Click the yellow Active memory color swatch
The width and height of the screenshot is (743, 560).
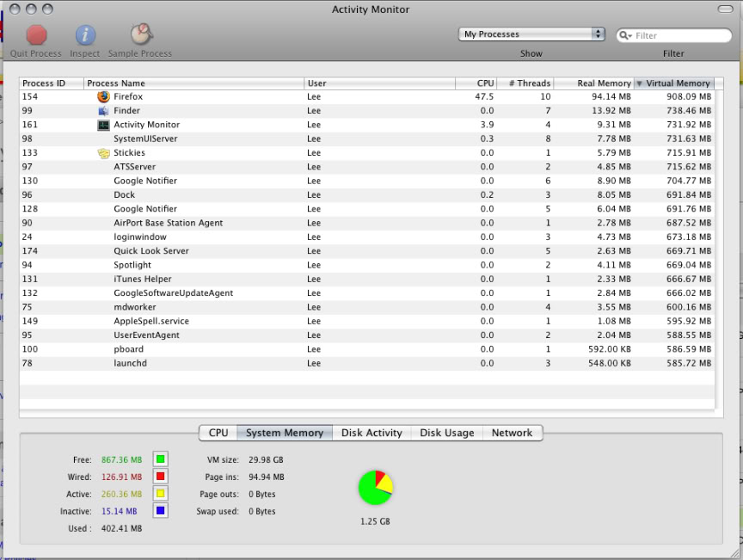click(x=161, y=494)
